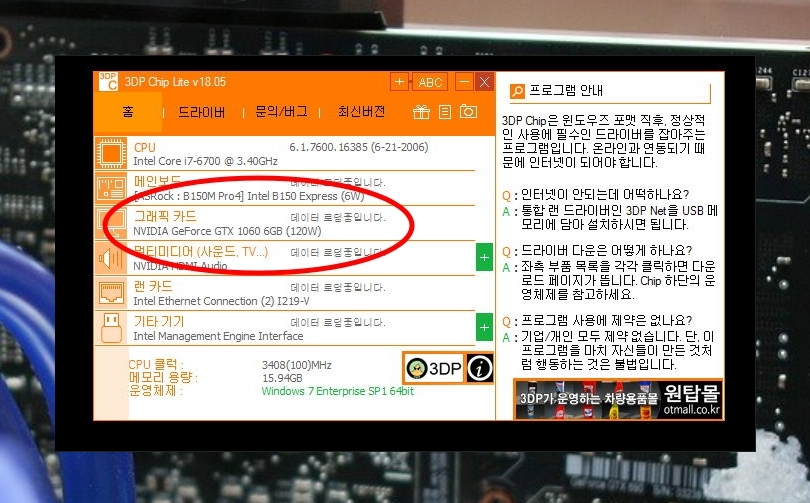Open the 원탑몰 otmall.co.kr banner ad
This screenshot has width=810, height=503.
(x=618, y=399)
